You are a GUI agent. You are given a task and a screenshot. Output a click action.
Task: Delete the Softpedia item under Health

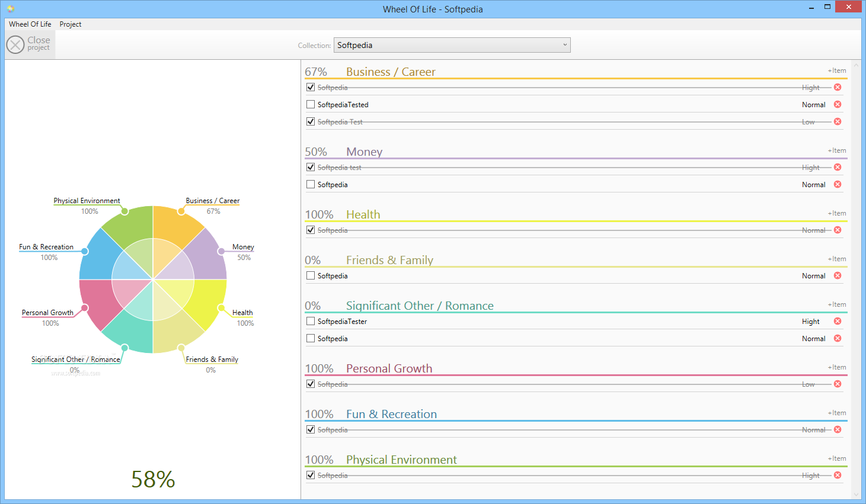pos(838,230)
